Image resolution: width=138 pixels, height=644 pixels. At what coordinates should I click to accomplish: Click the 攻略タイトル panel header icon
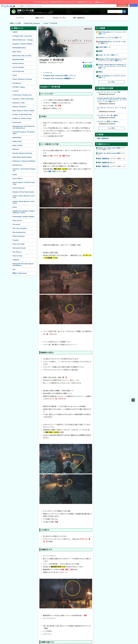pyautogui.click(x=12, y=28)
